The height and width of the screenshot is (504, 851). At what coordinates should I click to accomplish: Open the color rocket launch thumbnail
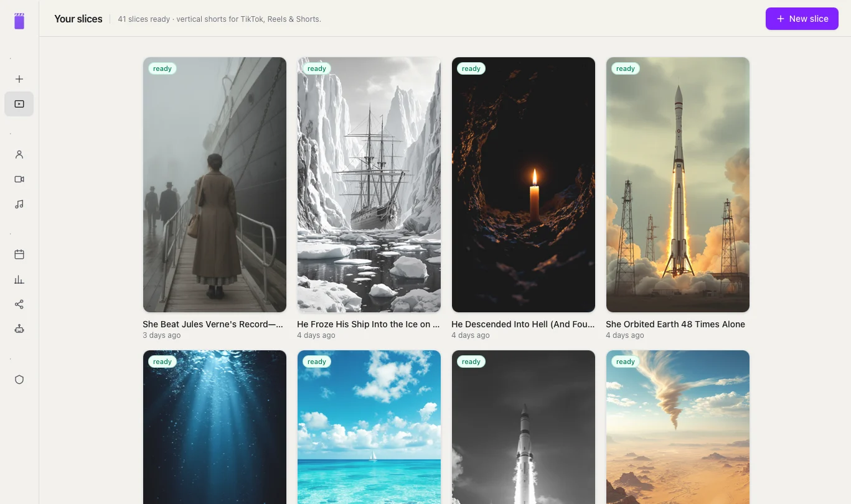tap(678, 185)
